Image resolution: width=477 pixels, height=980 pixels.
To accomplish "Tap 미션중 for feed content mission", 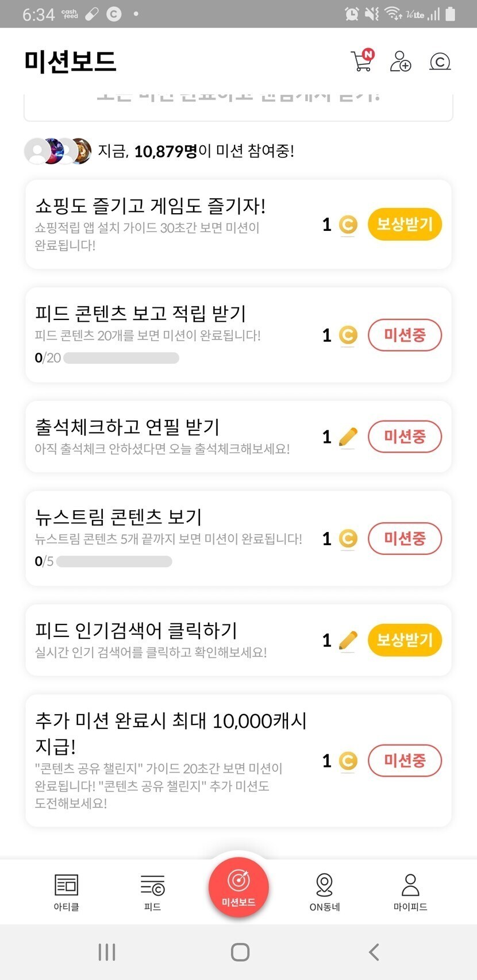I will tap(405, 335).
